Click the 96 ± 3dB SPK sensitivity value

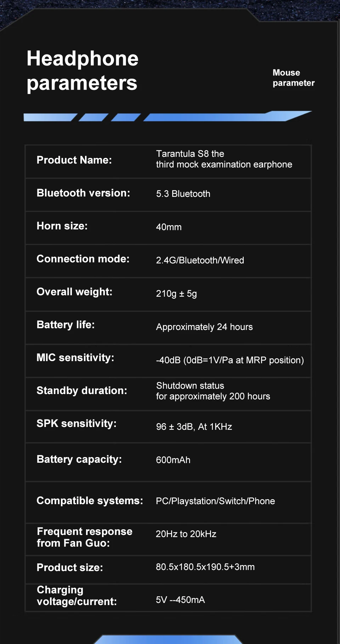(x=194, y=427)
